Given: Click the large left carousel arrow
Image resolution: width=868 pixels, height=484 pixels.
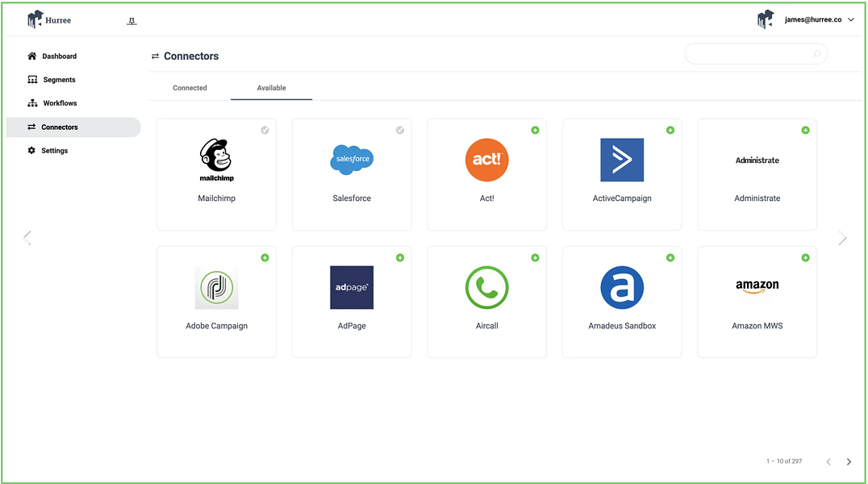Looking at the screenshot, I should (27, 238).
